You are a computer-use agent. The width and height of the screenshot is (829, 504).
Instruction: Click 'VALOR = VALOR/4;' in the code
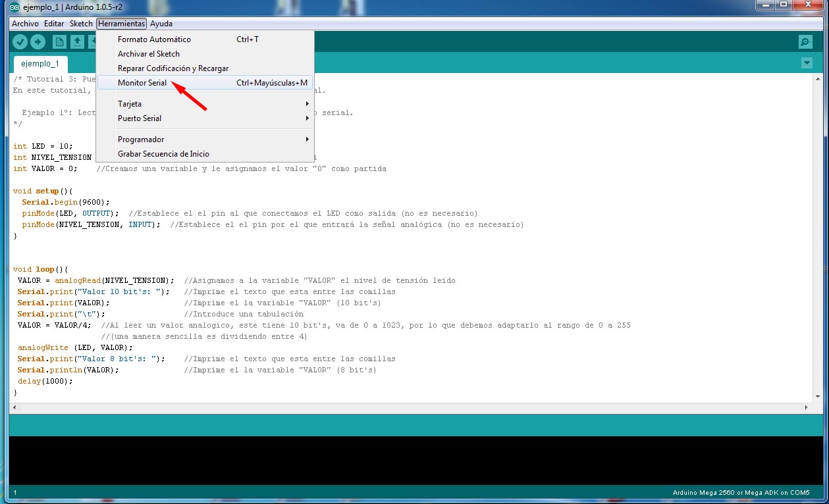55,325
